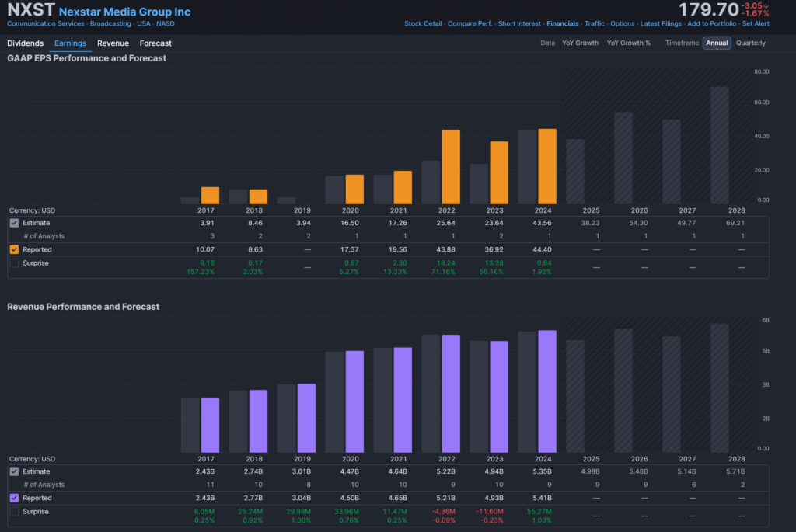Click the Broadcasting sector link
Screen dimensions: 796x532
(x=110, y=23)
